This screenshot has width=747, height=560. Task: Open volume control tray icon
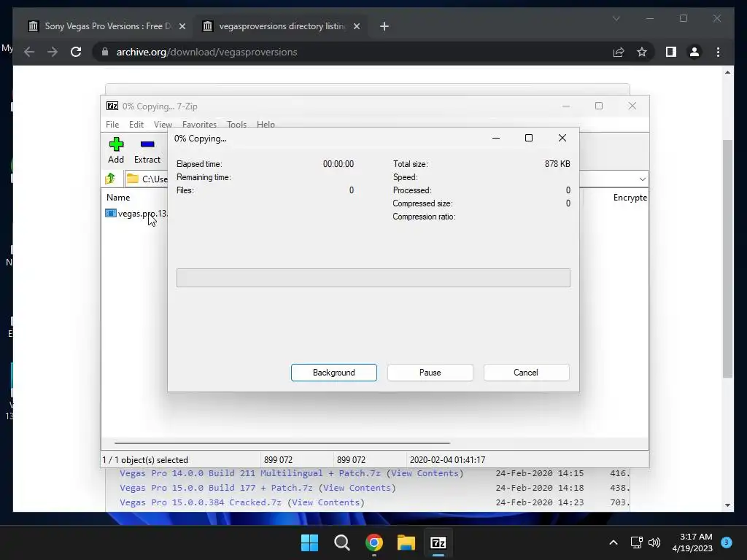654,542
